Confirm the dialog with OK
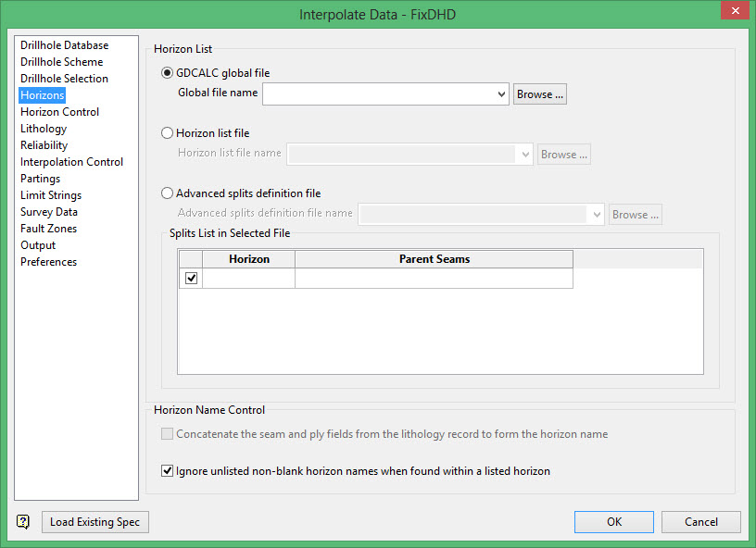 click(613, 522)
